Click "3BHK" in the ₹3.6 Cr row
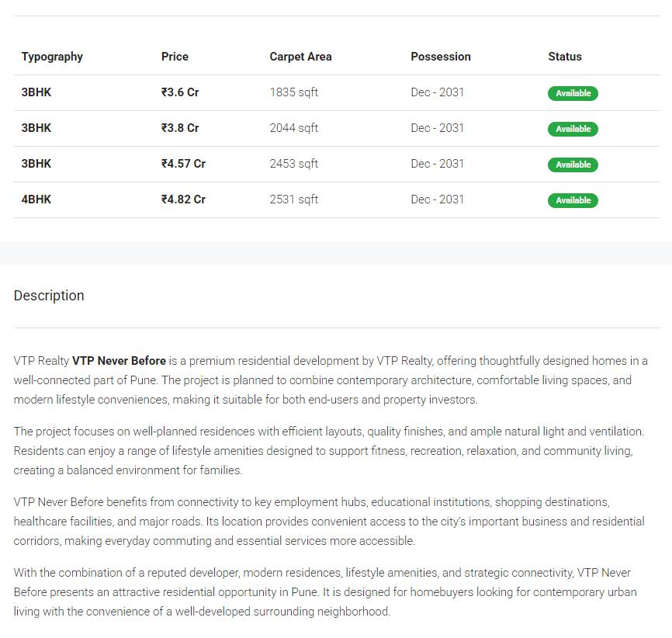This screenshot has height=638, width=672. point(36,92)
